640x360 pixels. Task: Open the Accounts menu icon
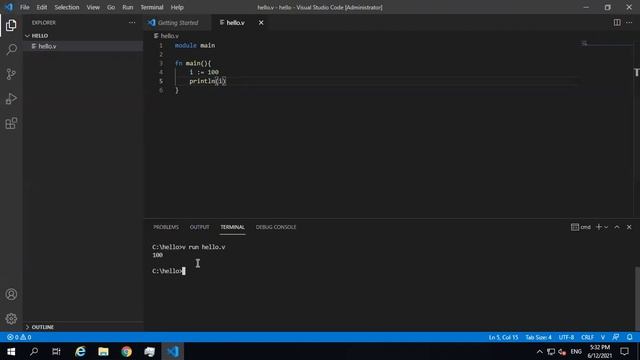[x=11, y=294]
